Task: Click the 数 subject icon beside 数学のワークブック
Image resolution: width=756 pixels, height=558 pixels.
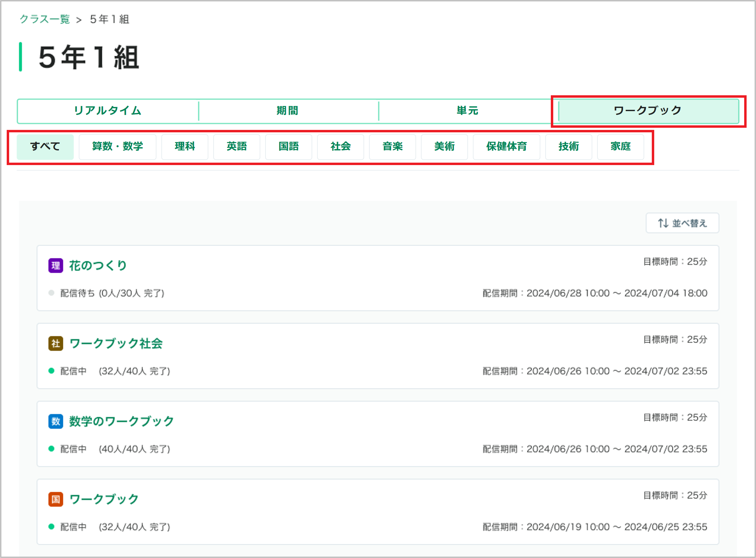Action: tap(56, 421)
